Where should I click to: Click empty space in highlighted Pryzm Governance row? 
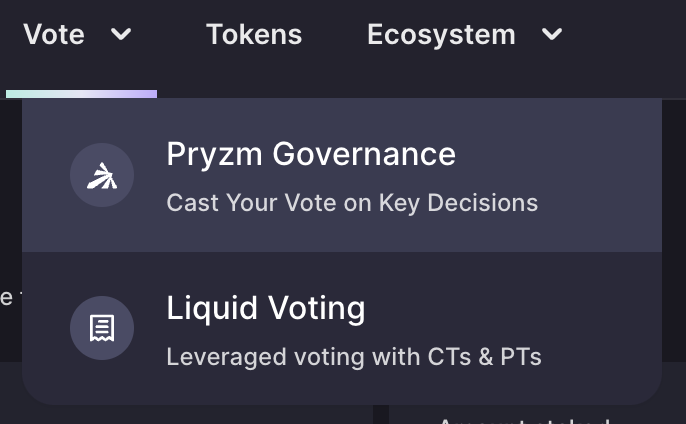599,175
